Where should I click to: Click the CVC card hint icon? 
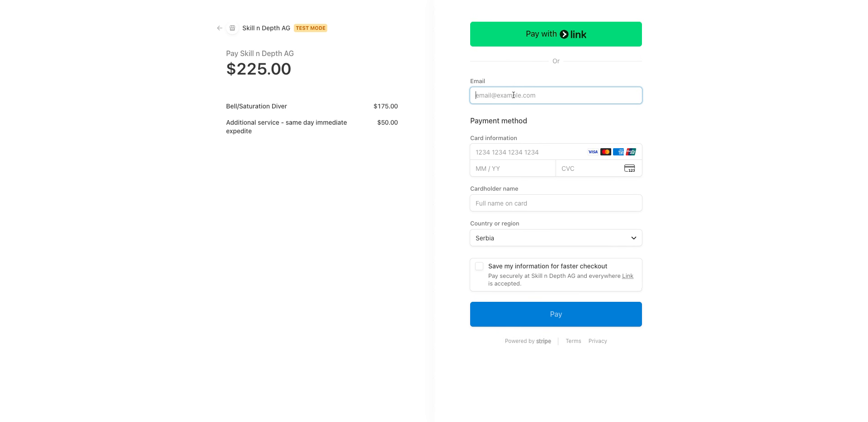(x=630, y=168)
